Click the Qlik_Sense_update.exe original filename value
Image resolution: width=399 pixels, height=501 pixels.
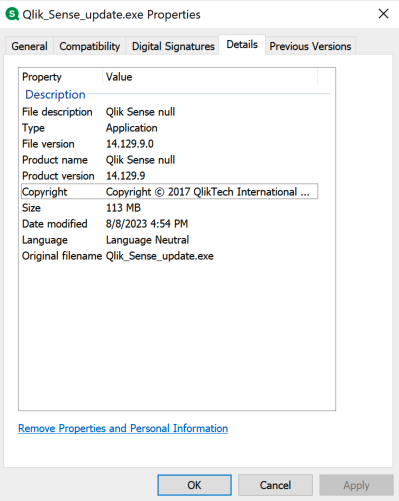(160, 256)
